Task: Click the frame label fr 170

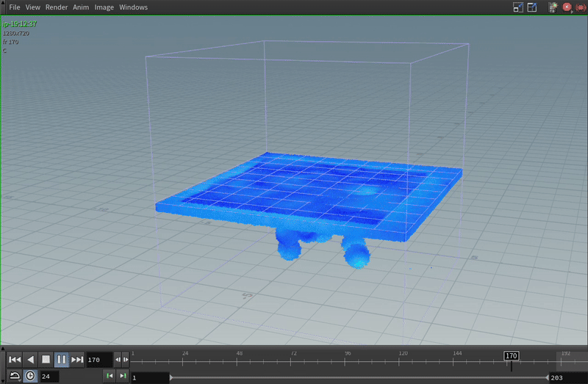Action: (x=10, y=42)
